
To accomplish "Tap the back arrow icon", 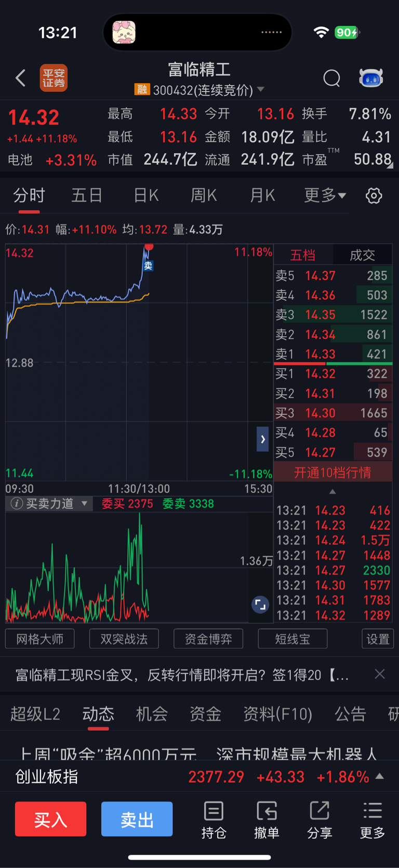I will [x=20, y=78].
